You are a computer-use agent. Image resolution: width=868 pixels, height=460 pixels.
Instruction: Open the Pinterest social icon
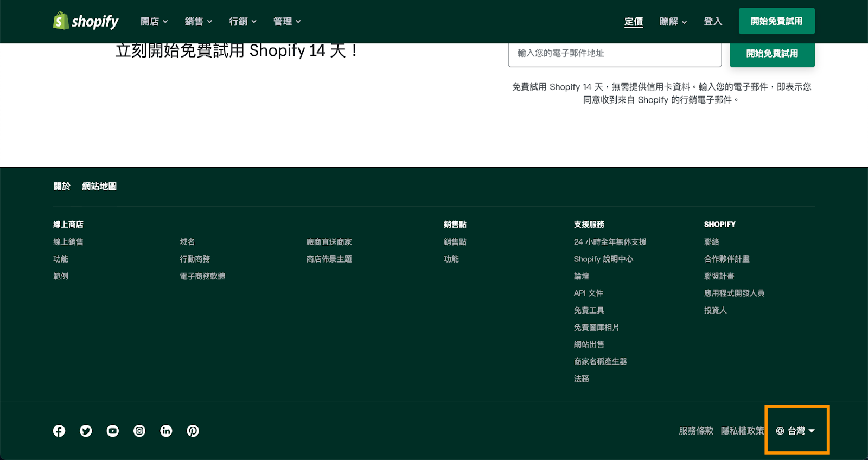click(193, 431)
